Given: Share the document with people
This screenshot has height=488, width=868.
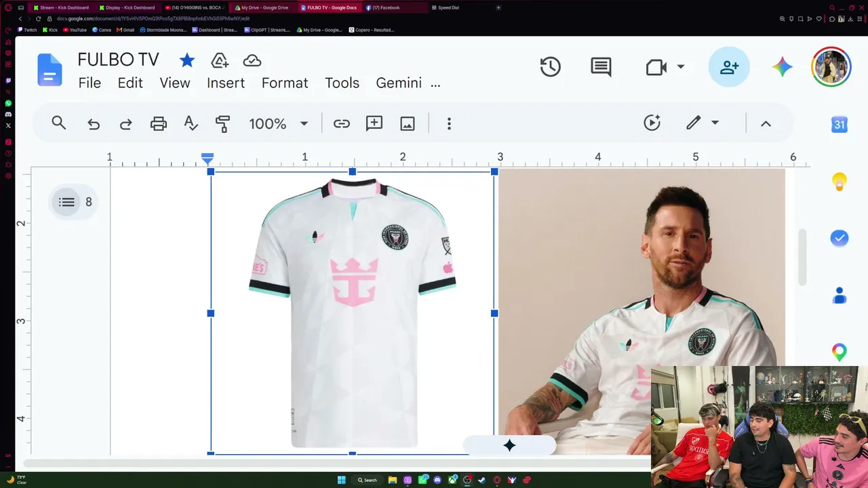Looking at the screenshot, I should pyautogui.click(x=730, y=67).
